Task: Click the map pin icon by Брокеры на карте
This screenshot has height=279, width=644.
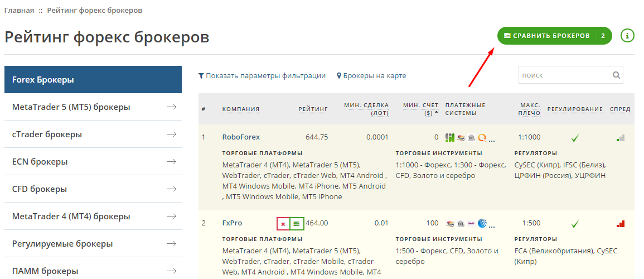Action: [x=339, y=75]
